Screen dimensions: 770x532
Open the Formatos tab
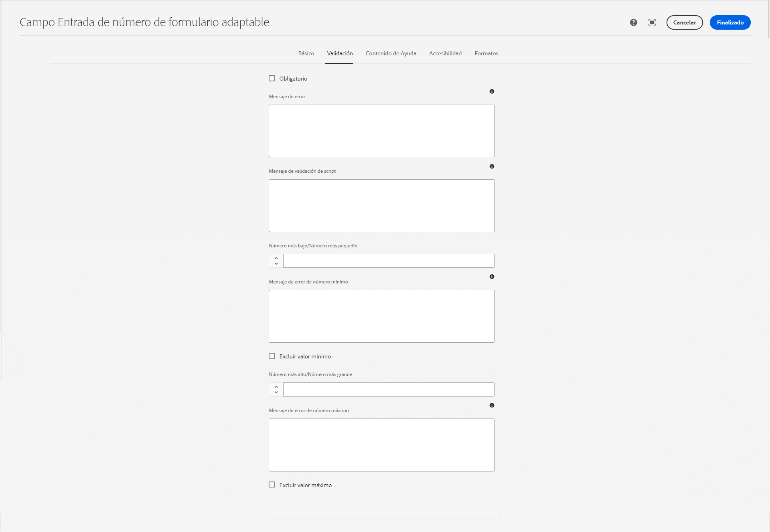tap(486, 53)
